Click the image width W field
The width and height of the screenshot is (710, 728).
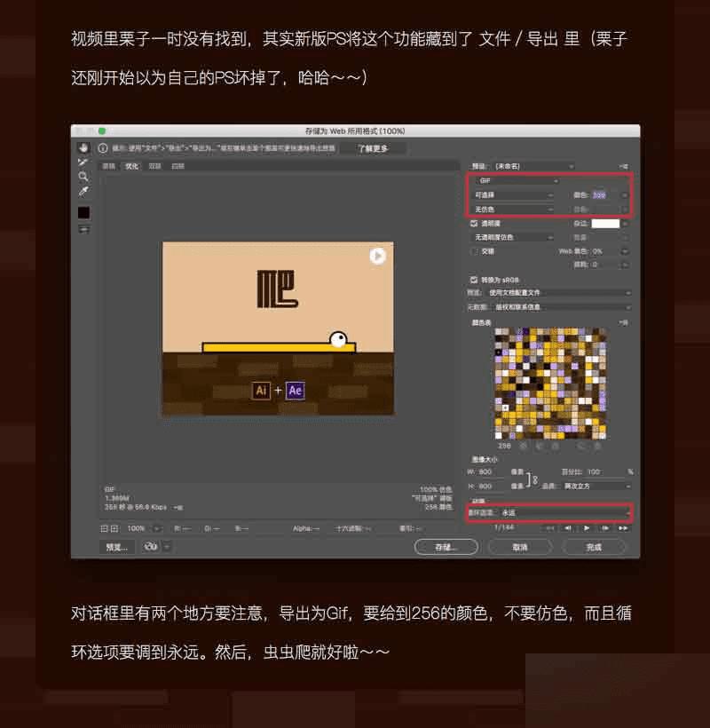(491, 471)
